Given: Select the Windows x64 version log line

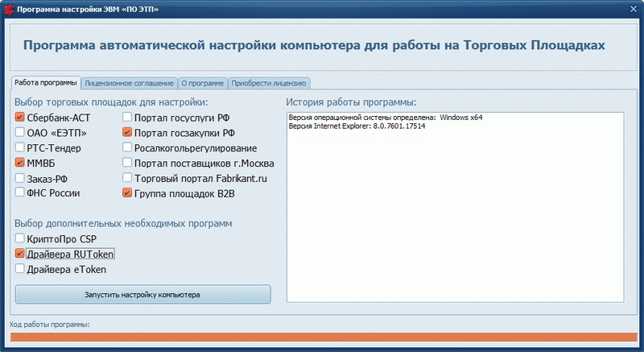Looking at the screenshot, I should (x=386, y=118).
